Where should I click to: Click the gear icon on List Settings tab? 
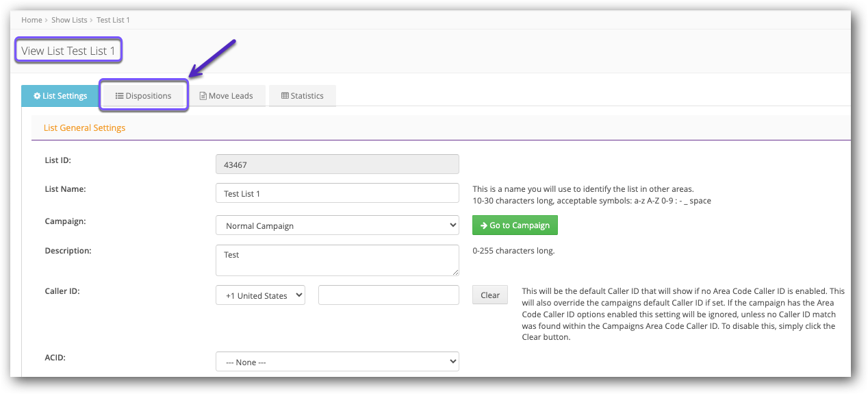pos(37,96)
